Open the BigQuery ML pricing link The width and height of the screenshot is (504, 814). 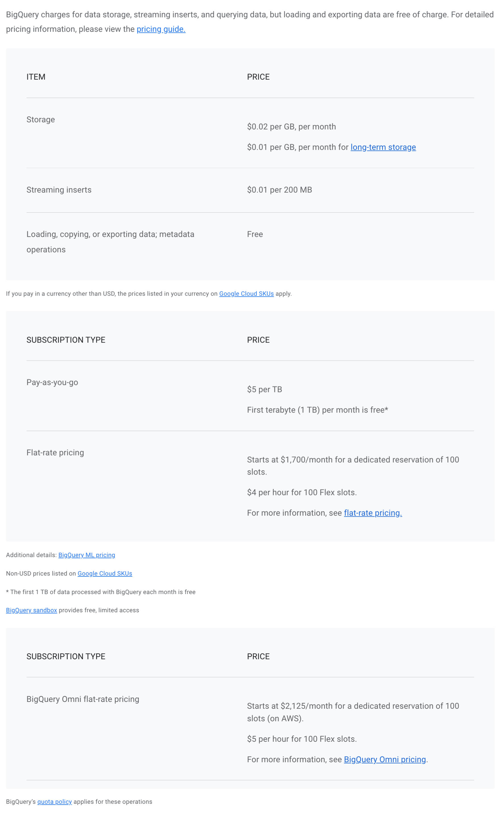click(x=87, y=555)
